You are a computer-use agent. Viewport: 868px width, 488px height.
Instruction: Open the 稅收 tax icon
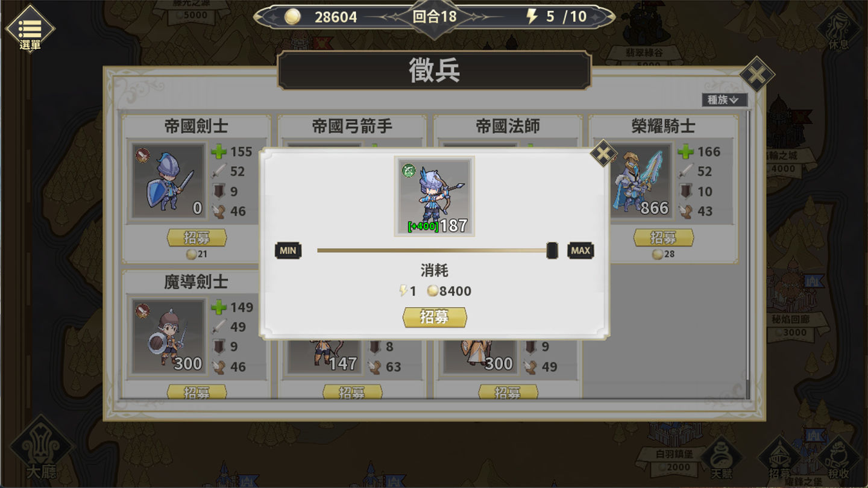click(x=838, y=458)
